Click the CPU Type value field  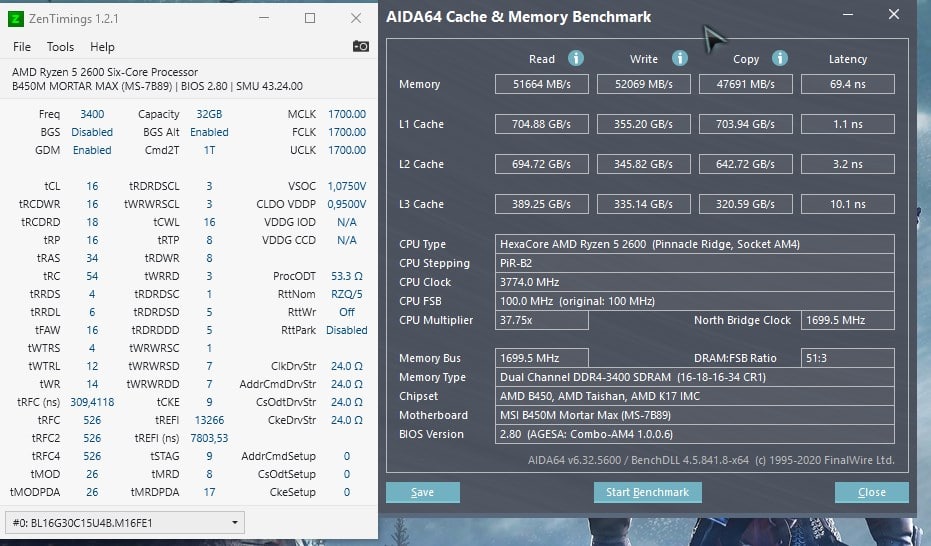695,244
